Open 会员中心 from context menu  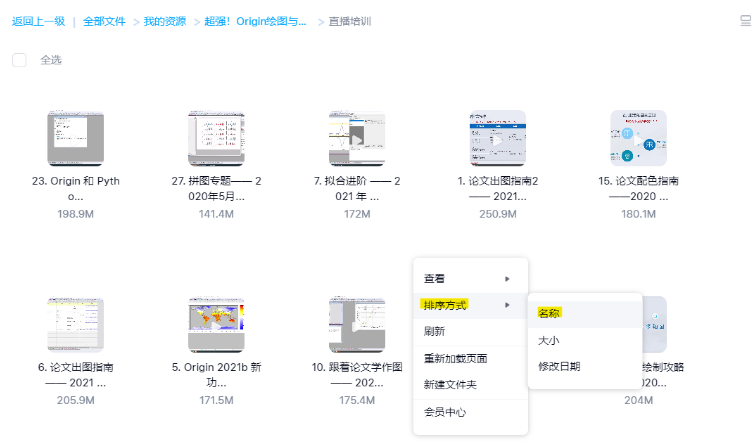pyautogui.click(x=445, y=412)
